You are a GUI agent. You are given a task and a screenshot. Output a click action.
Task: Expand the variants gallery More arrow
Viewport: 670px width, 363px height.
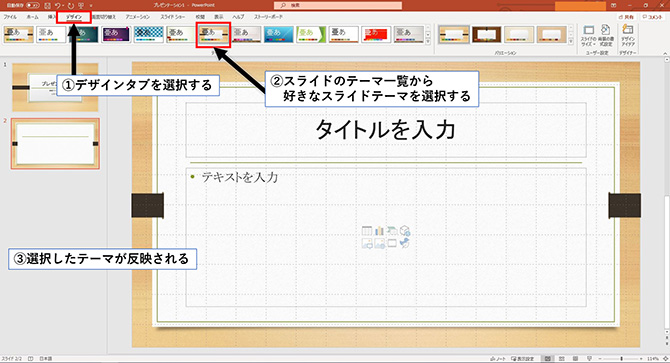(x=571, y=42)
